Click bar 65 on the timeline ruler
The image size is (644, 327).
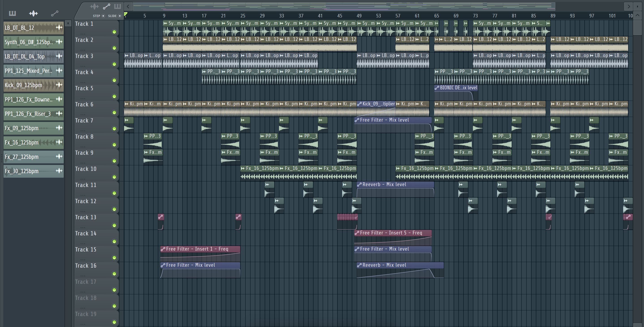click(x=436, y=16)
